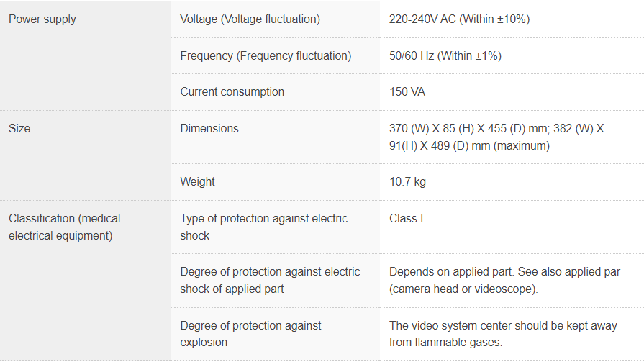The height and width of the screenshot is (362, 644).
Task: Select the Weight label
Action: pos(198,181)
